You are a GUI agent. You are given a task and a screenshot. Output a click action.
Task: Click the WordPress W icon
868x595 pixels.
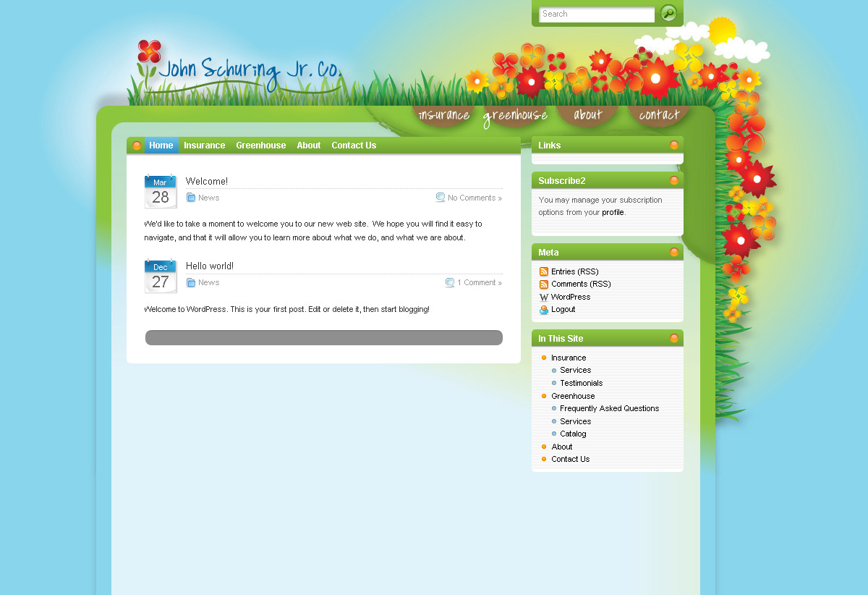tap(544, 297)
